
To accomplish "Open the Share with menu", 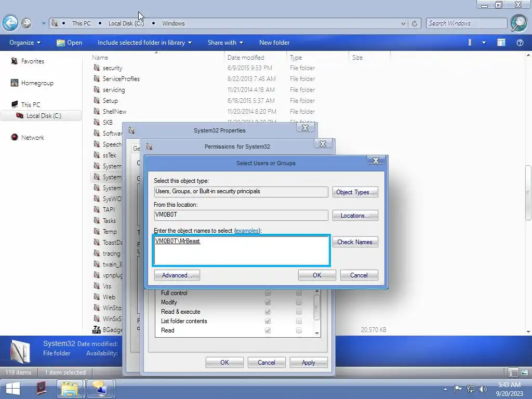I will (225, 43).
